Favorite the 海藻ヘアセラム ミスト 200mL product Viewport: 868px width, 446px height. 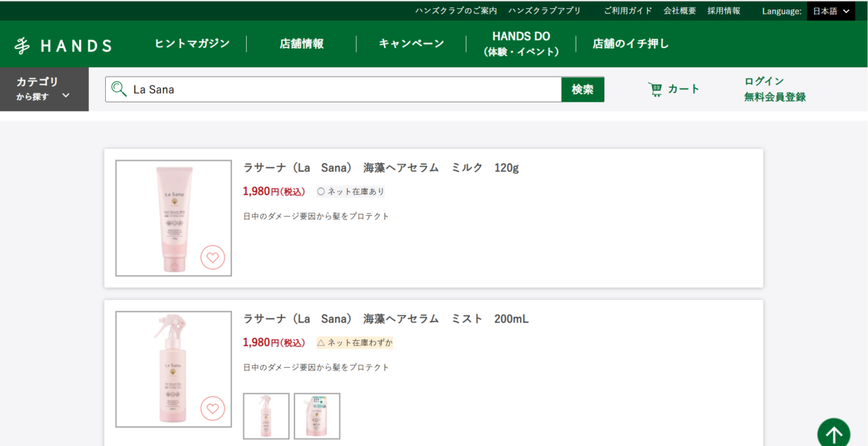click(213, 409)
